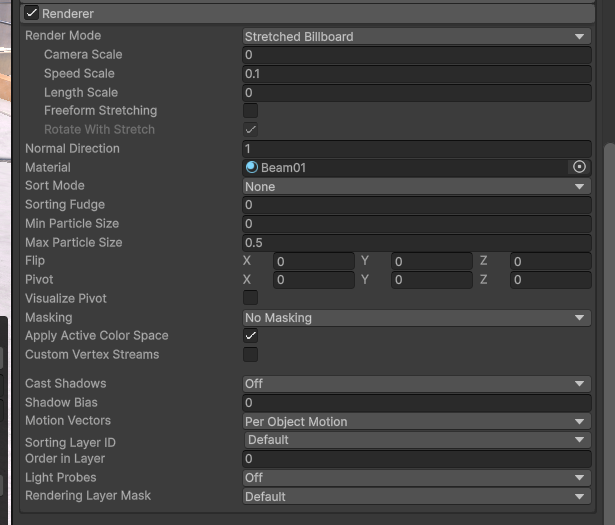Click the Beam01 material sphere icon

tap(252, 168)
